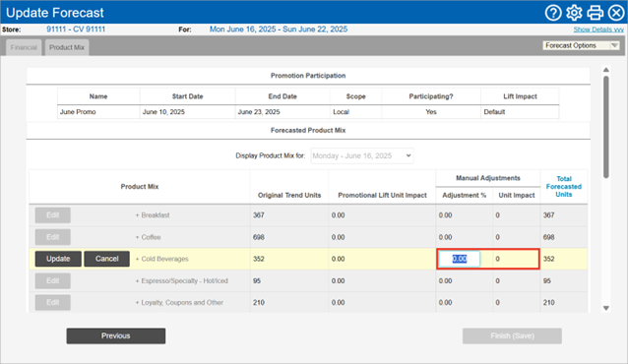Cancel editing the Cold Beverages row
628x364 pixels.
107,259
